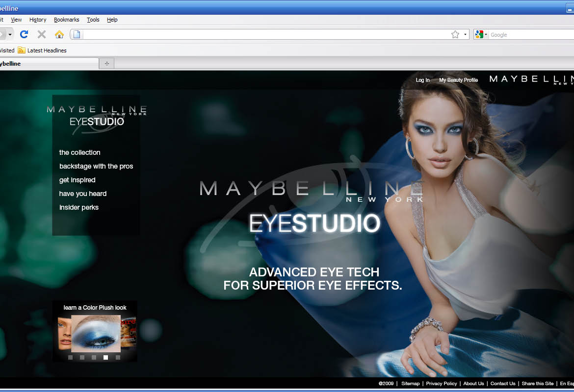Open 'the collection' navigation link

pos(79,152)
